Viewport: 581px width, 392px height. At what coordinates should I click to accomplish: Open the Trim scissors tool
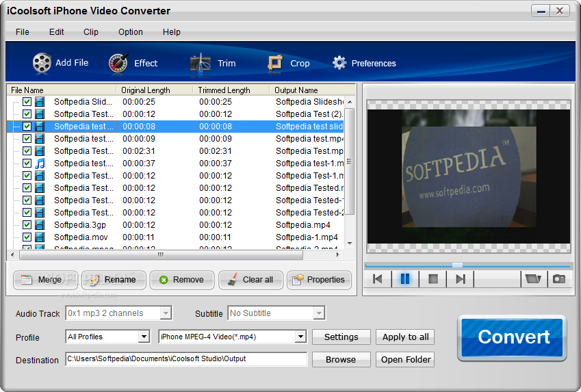[x=213, y=64]
